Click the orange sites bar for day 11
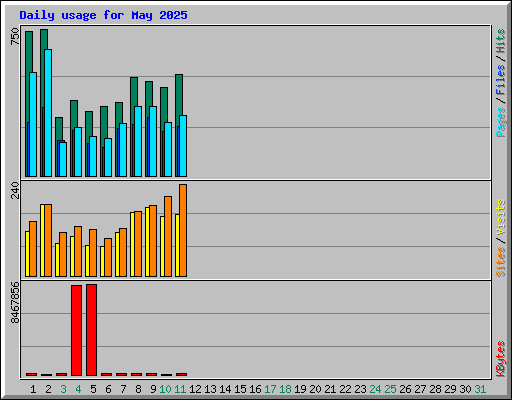 click(x=183, y=230)
